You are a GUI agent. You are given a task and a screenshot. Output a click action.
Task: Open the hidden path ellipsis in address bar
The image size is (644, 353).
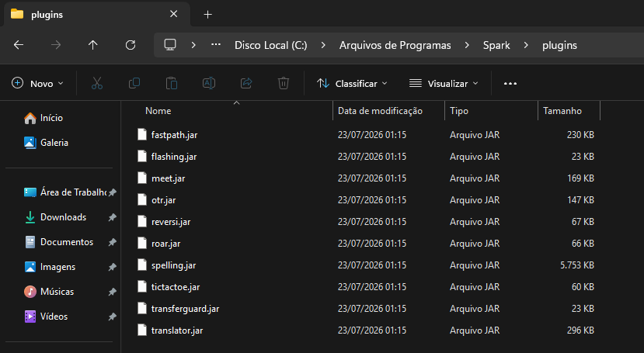tap(216, 45)
